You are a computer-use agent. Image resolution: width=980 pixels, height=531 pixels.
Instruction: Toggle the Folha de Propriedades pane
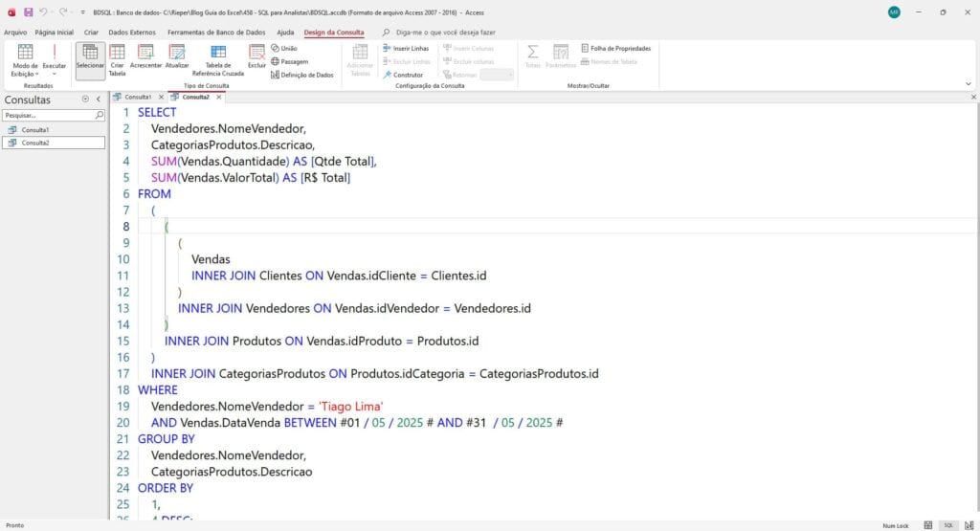[615, 48]
